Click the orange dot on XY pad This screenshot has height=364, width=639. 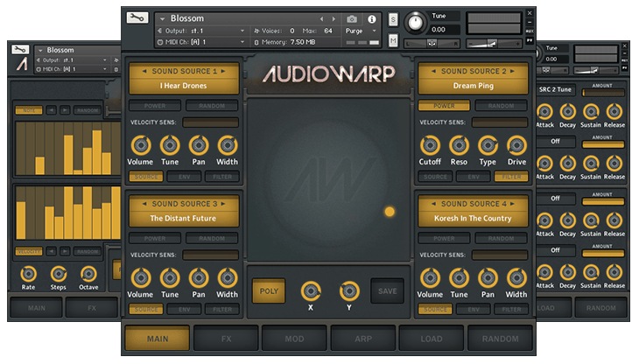click(x=390, y=211)
